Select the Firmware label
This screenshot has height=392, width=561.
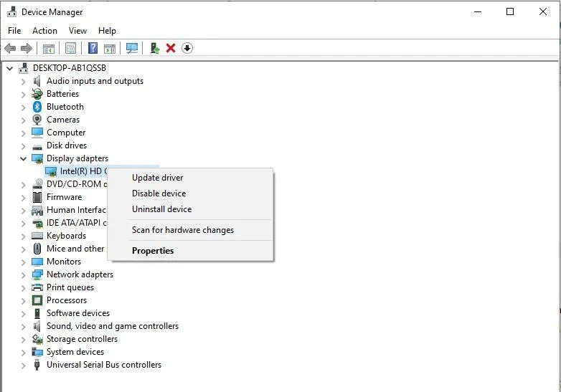(64, 197)
